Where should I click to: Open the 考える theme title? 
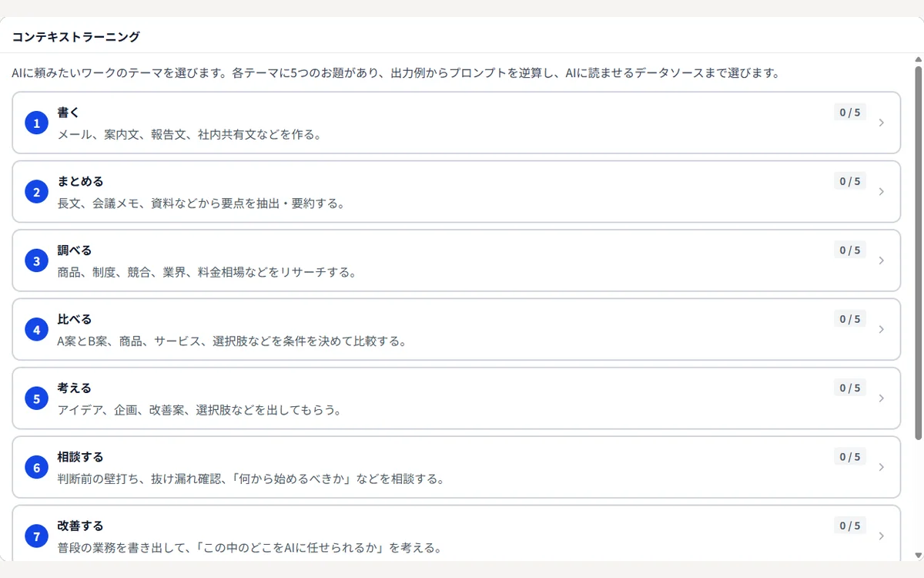(75, 388)
